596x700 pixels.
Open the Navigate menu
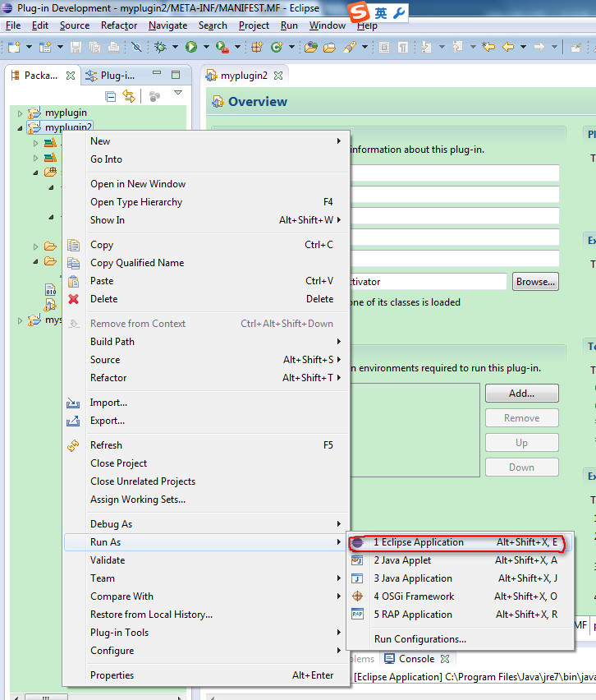pyautogui.click(x=167, y=25)
